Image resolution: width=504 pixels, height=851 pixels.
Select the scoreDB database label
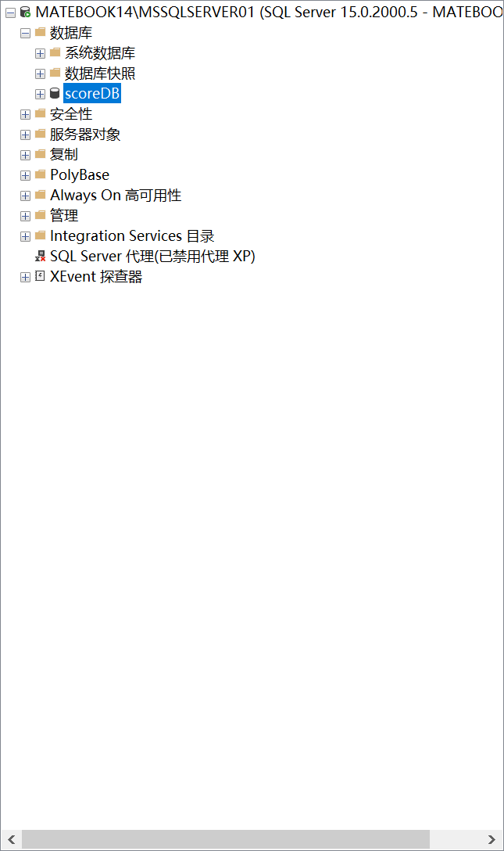pyautogui.click(x=92, y=93)
